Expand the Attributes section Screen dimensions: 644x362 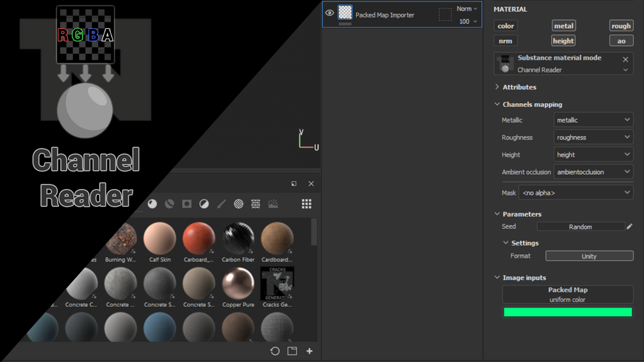point(497,87)
